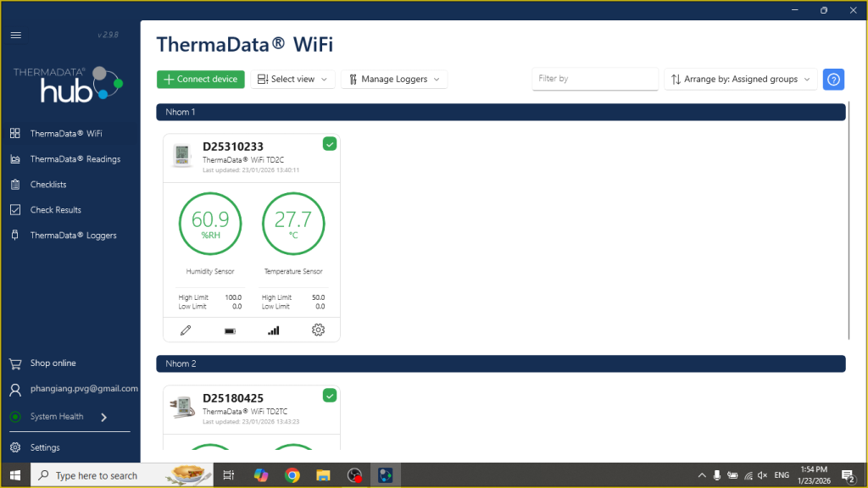Expand System Health chevron arrow

click(103, 417)
